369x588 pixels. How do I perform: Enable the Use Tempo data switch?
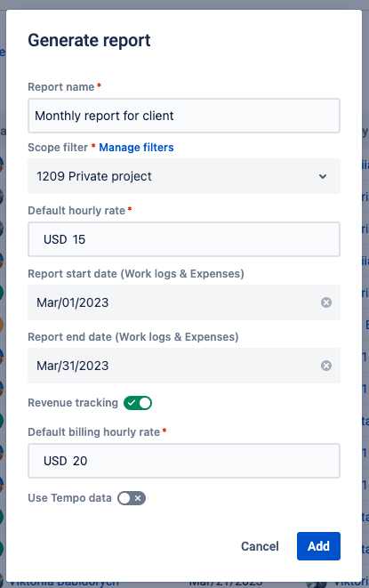[132, 498]
